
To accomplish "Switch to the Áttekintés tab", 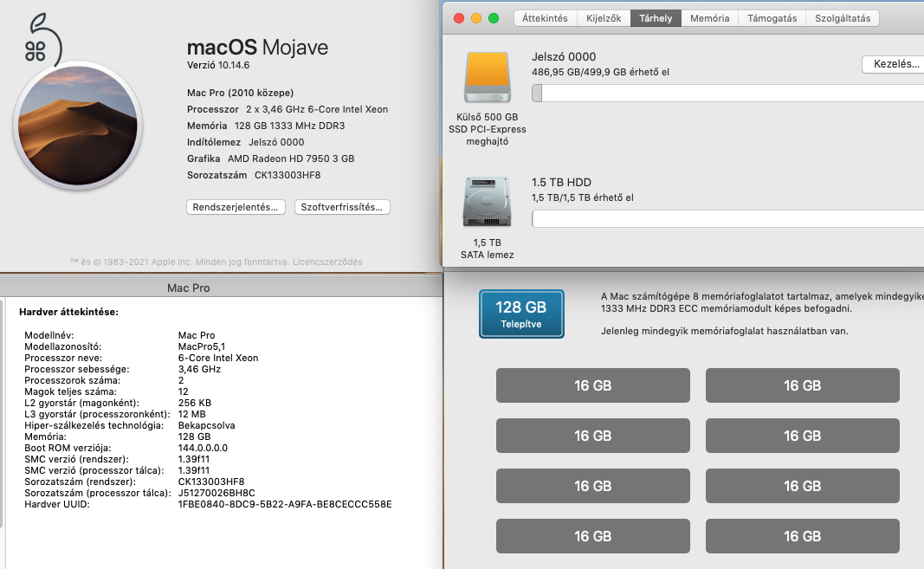I will click(x=545, y=18).
